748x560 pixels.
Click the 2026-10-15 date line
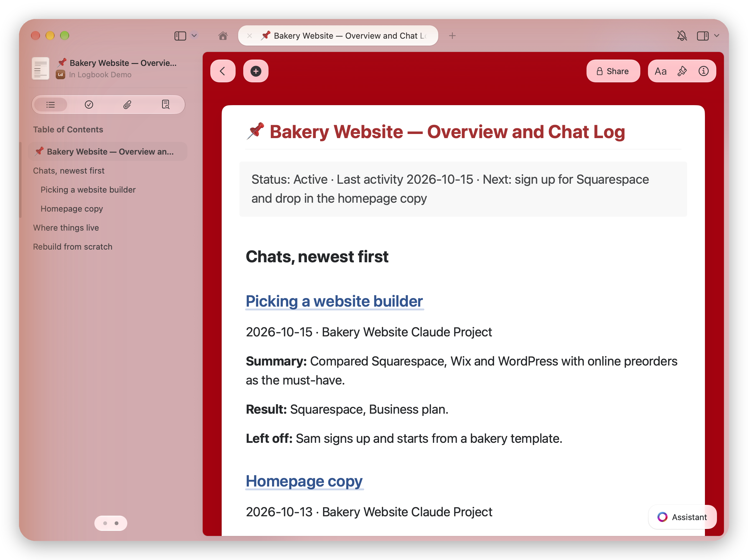(369, 332)
